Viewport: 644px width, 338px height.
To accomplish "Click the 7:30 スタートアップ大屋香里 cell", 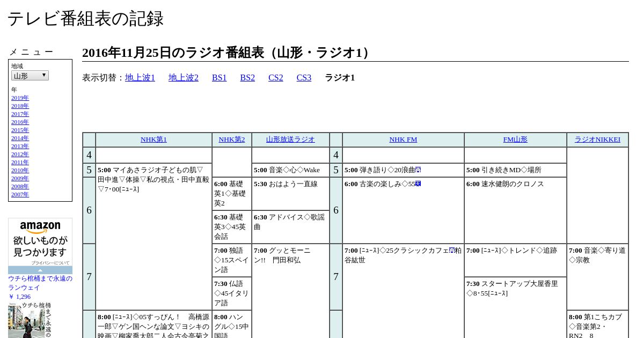I will (x=515, y=307).
